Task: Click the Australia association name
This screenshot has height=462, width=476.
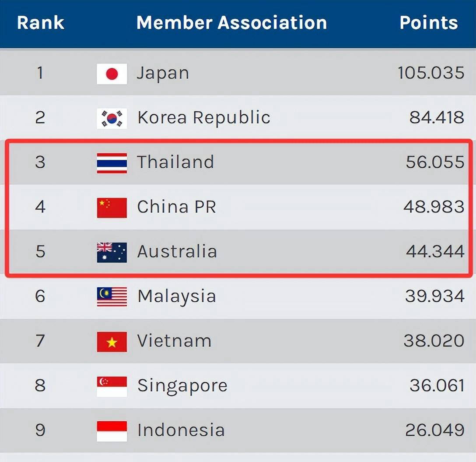Action: point(177,252)
